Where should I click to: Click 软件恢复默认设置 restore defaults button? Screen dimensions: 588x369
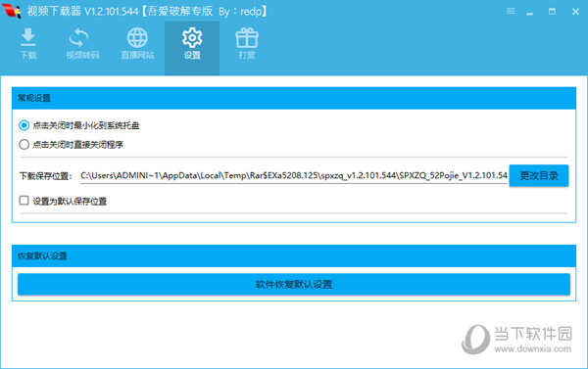click(x=294, y=285)
